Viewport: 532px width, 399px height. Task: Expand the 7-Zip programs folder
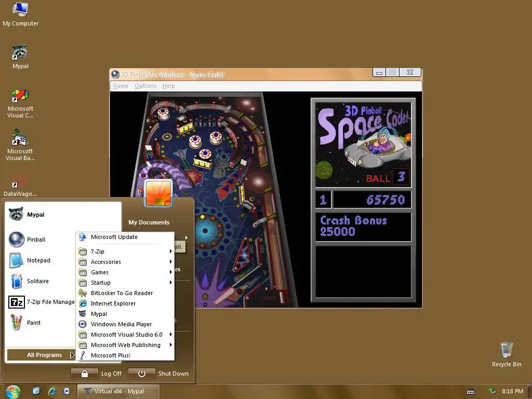point(125,251)
